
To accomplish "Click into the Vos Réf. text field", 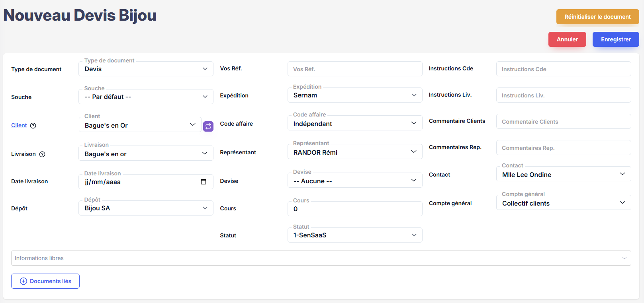I will point(354,69).
